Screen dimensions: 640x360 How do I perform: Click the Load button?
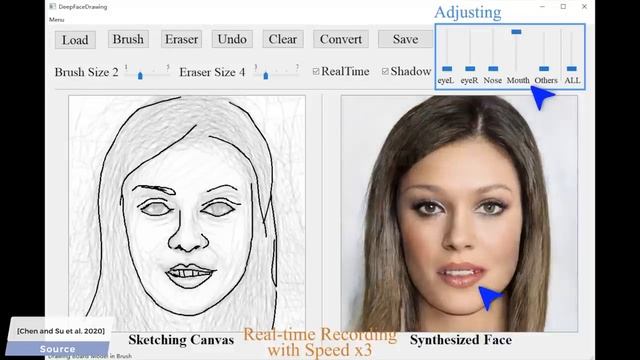coord(76,40)
